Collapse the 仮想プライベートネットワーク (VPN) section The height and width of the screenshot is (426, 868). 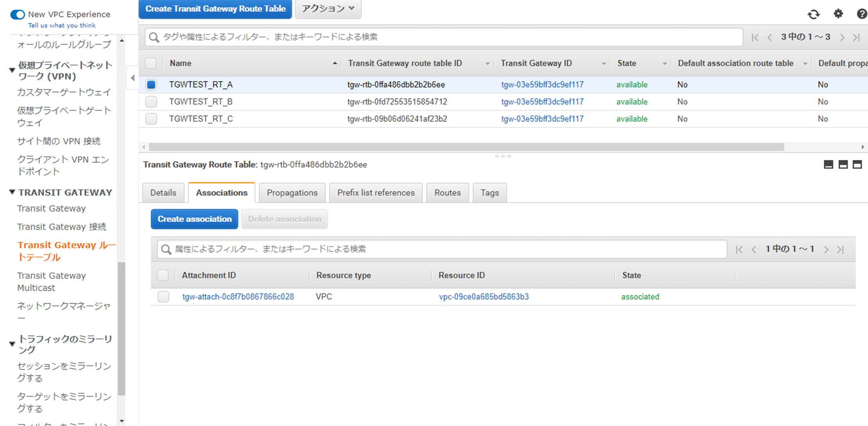click(12, 70)
